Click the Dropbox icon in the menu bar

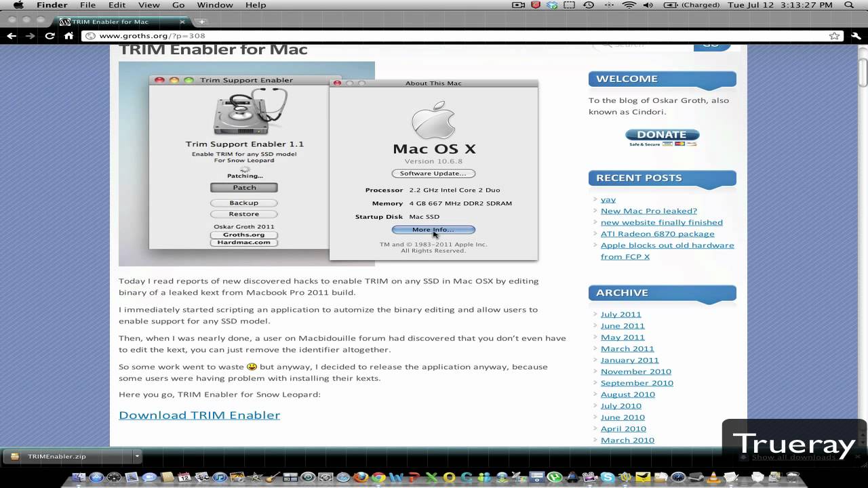point(552,5)
